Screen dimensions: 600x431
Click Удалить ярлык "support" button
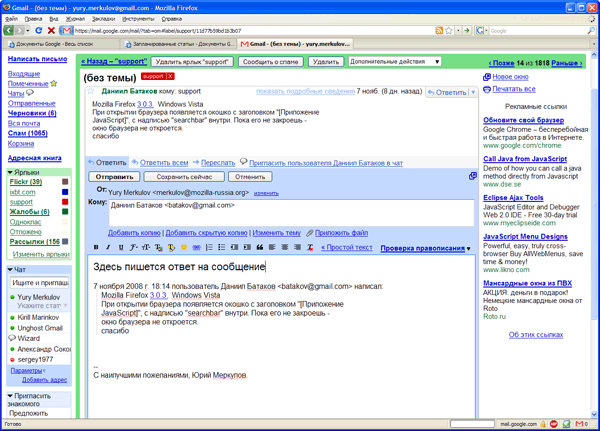pos(192,62)
